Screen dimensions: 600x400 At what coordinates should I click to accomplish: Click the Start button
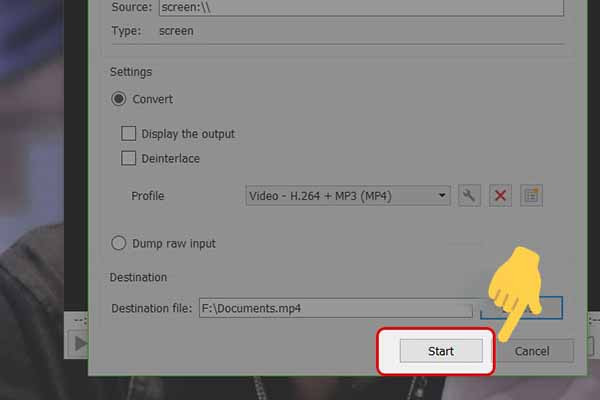click(441, 351)
